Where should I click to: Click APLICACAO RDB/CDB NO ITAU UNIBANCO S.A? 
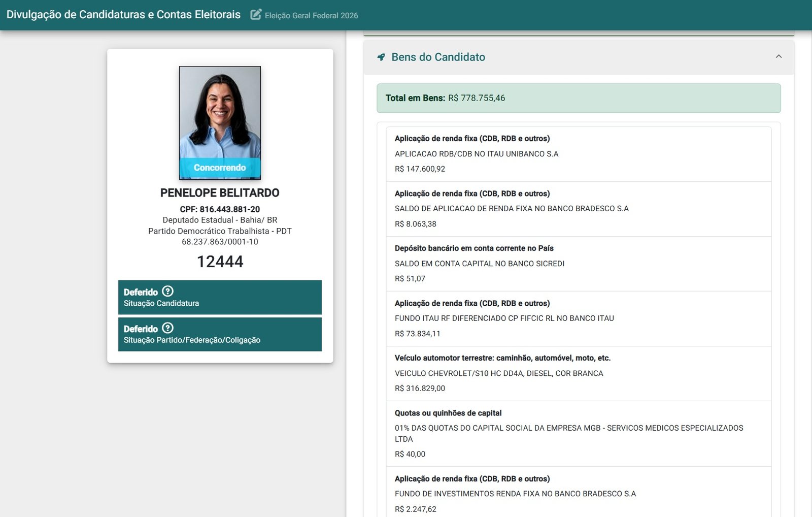click(x=477, y=154)
